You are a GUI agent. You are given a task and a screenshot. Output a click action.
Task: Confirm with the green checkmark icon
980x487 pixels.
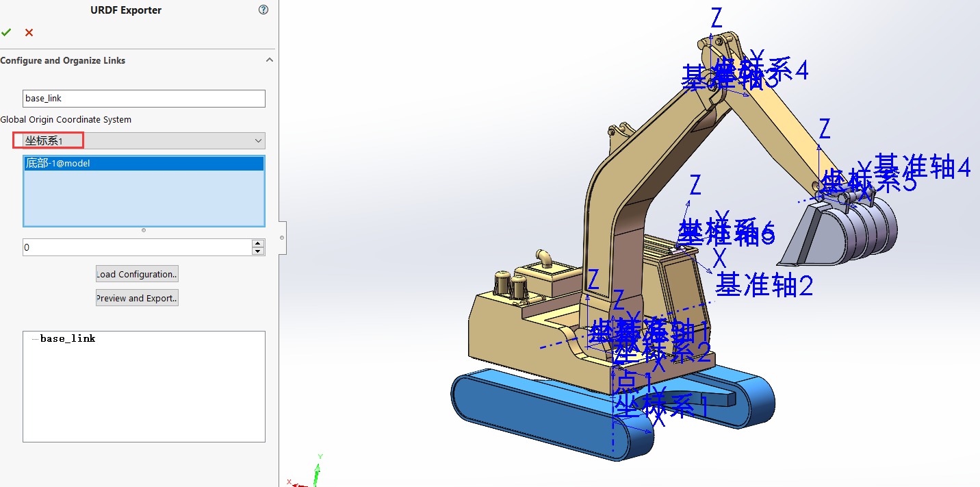pyautogui.click(x=6, y=32)
